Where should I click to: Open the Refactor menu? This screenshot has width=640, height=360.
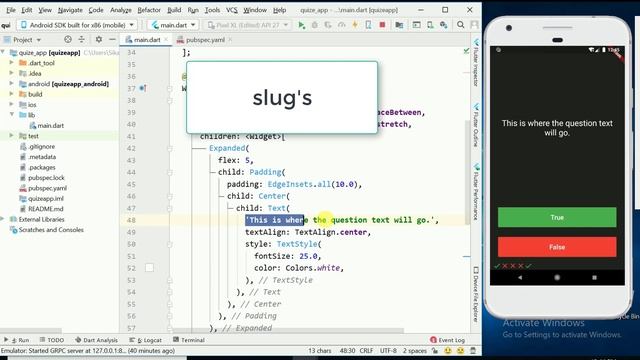click(149, 10)
